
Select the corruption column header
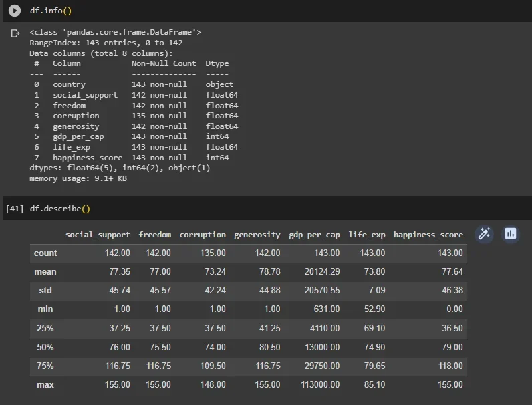click(x=203, y=235)
